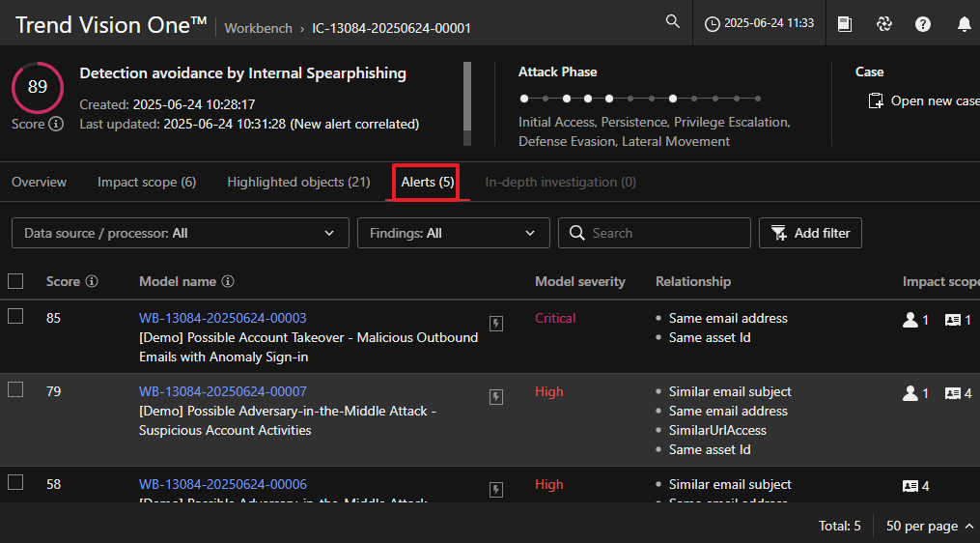
Task: Open the Highlighted objects tab
Action: [298, 182]
